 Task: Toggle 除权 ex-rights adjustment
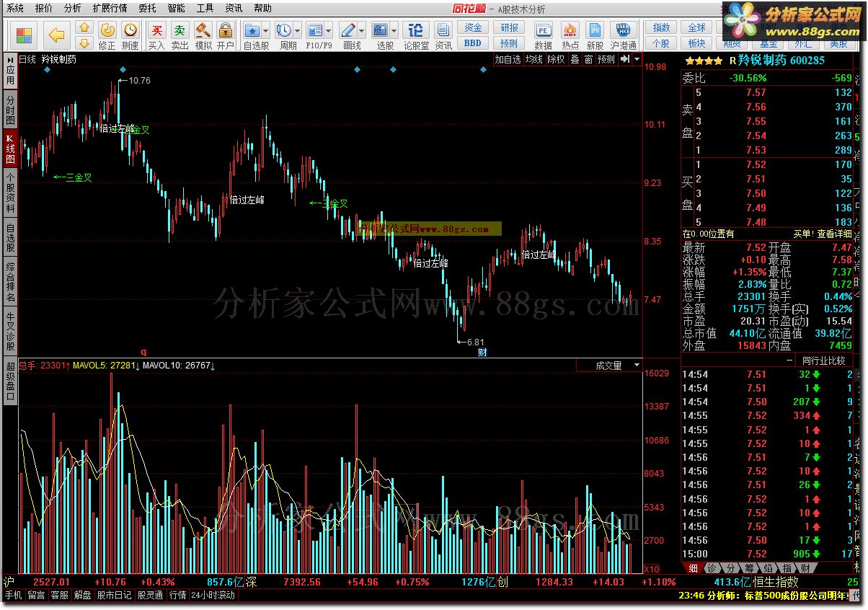(x=556, y=59)
